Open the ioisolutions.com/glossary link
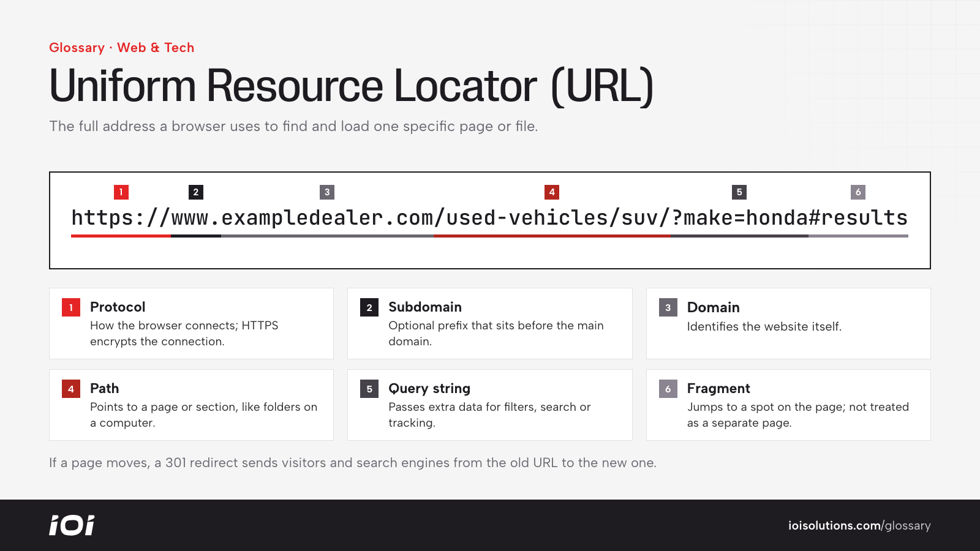980x551 pixels. [x=859, y=525]
